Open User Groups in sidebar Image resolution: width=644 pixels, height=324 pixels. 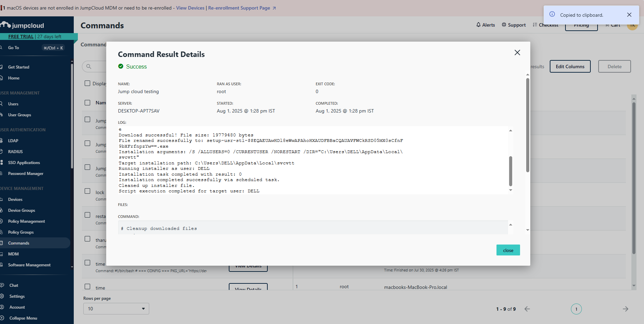(x=19, y=115)
